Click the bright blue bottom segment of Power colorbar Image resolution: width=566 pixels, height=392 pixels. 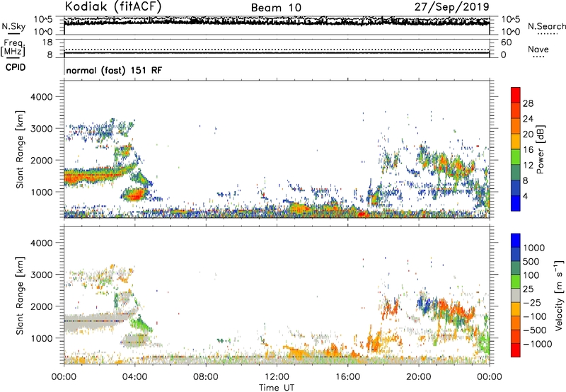[516, 203]
